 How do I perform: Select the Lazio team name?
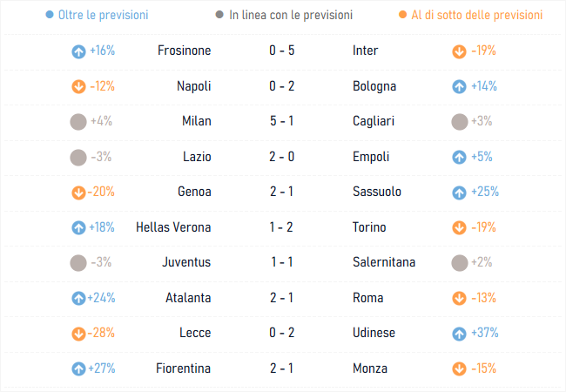click(197, 157)
